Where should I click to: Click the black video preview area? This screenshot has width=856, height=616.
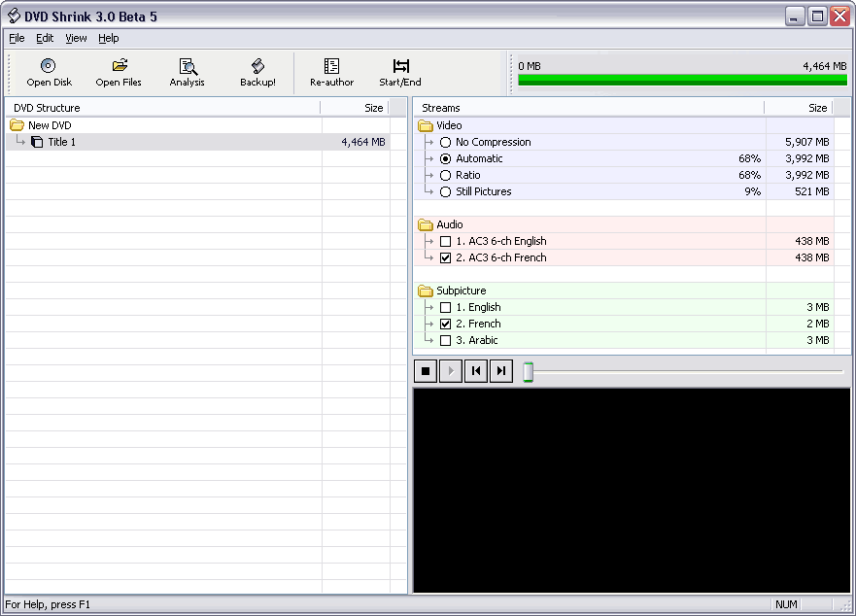click(632, 491)
